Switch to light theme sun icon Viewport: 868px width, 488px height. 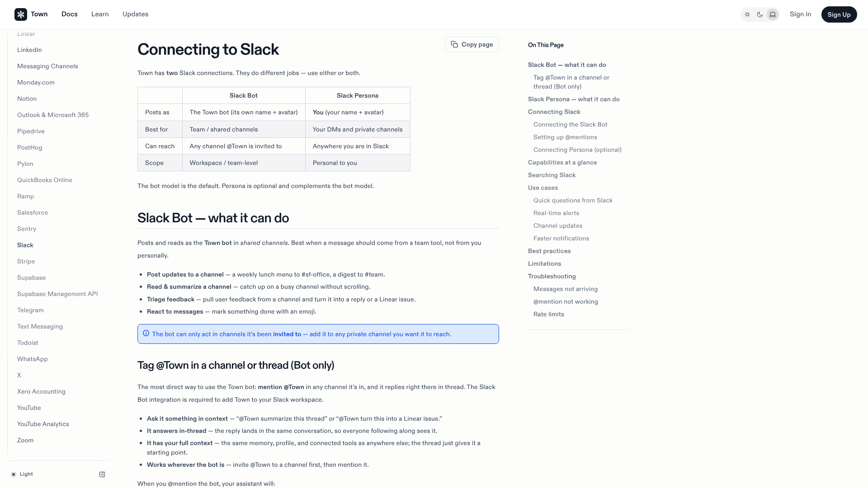click(747, 14)
